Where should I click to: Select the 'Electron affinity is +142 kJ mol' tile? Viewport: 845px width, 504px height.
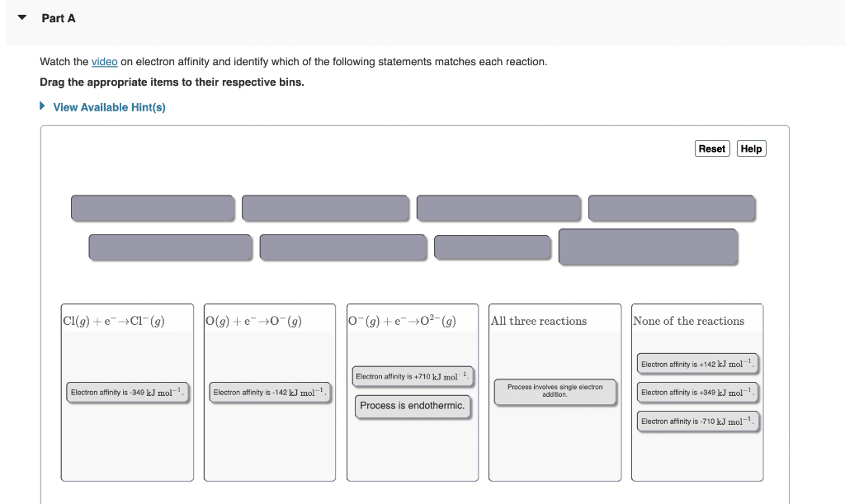tap(698, 364)
